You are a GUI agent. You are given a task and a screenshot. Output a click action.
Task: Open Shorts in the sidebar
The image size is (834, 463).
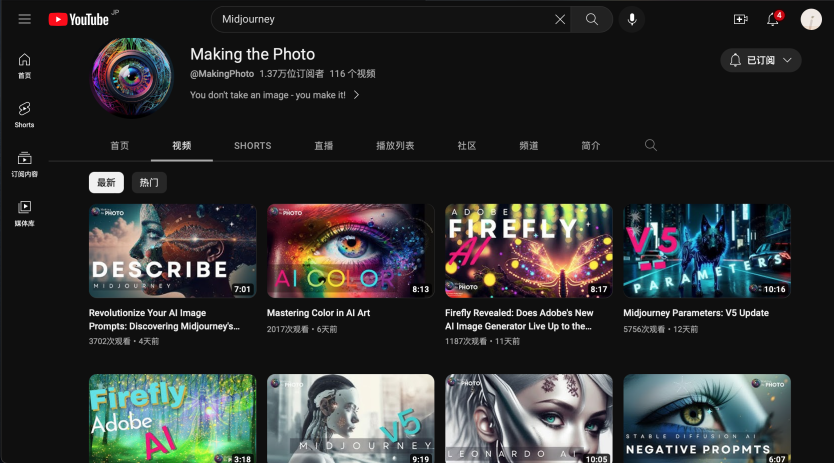pos(24,115)
